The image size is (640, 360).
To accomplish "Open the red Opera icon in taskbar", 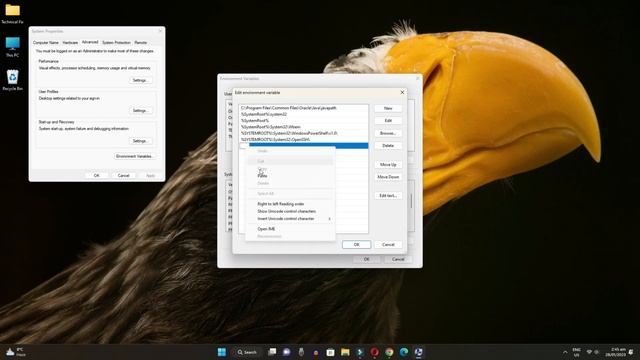I will point(374,352).
